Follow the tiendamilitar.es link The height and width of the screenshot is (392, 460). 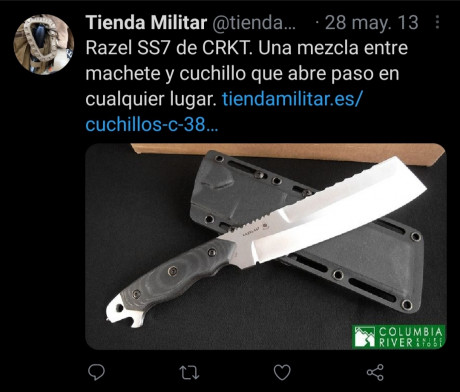pyautogui.click(x=292, y=99)
